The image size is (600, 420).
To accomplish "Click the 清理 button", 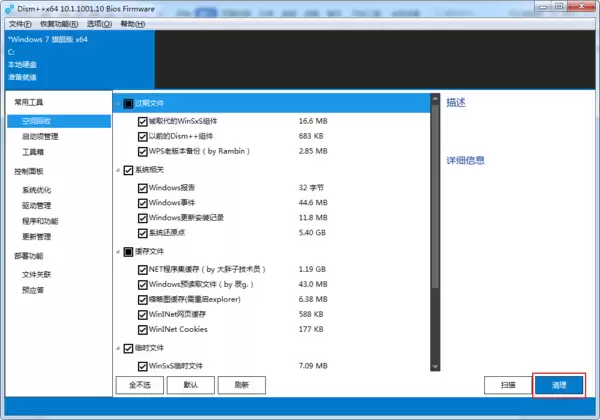I will point(559,385).
